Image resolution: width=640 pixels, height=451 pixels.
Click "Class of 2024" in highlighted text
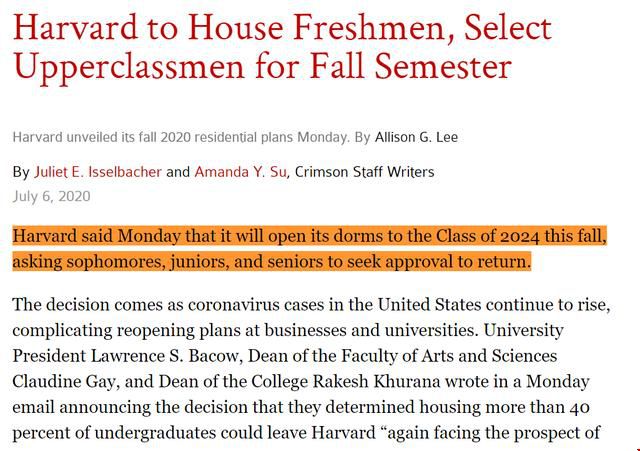click(x=488, y=236)
